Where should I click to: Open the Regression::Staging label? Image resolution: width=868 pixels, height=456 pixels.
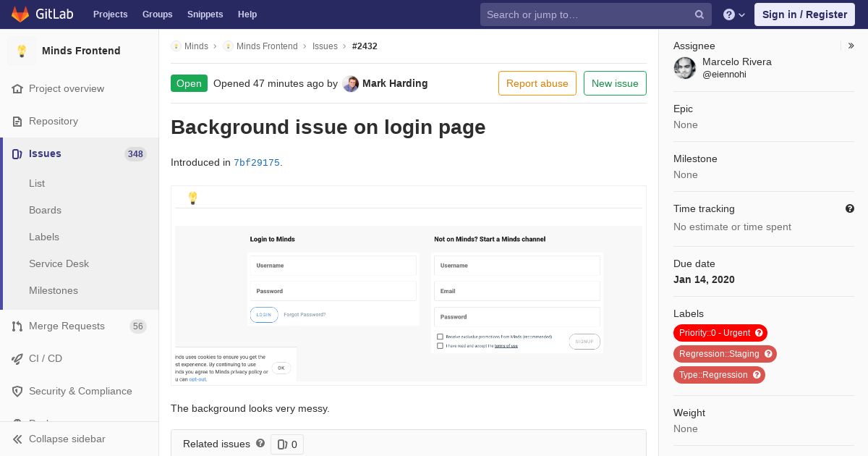(719, 354)
